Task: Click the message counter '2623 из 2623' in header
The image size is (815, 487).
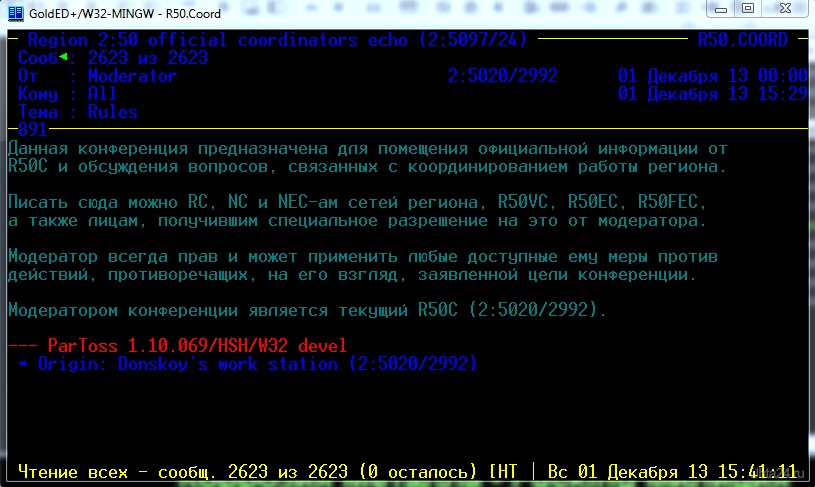Action: point(148,58)
